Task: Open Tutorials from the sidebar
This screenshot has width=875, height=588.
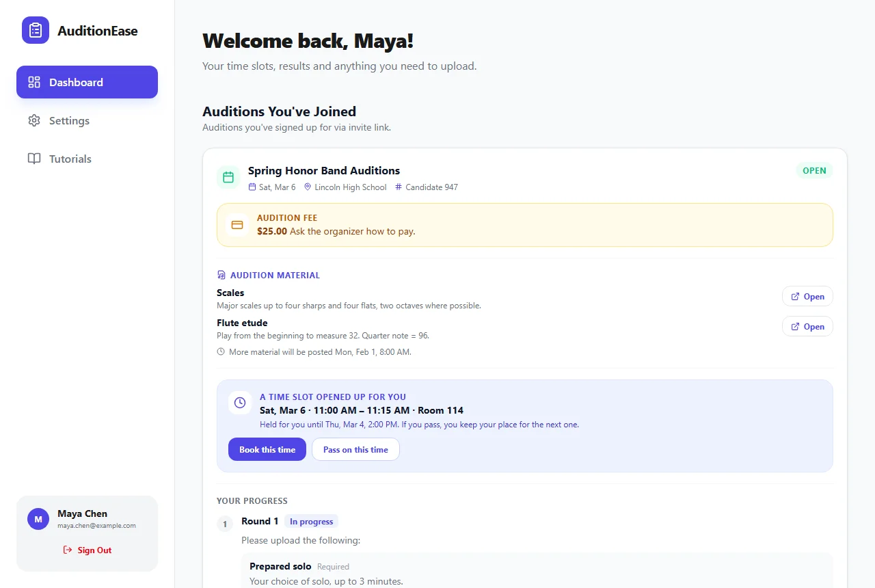Action: click(x=87, y=159)
